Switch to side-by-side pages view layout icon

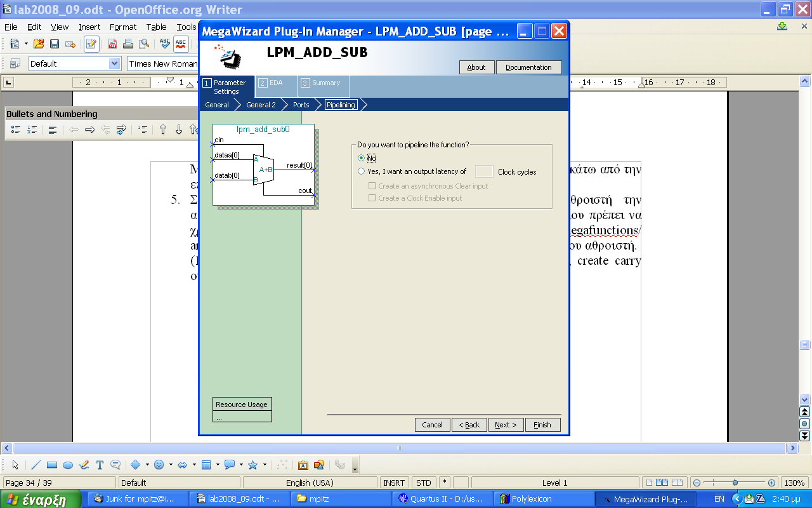click(662, 483)
